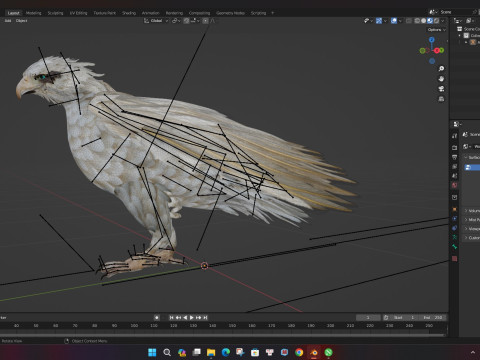Open the Render properties tab
The image size is (480, 360).
pos(454,147)
